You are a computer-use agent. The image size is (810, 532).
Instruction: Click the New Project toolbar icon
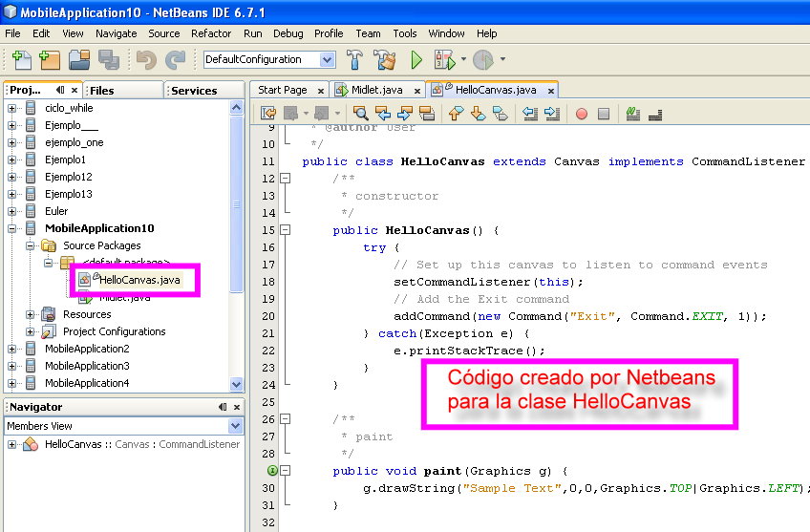point(50,60)
